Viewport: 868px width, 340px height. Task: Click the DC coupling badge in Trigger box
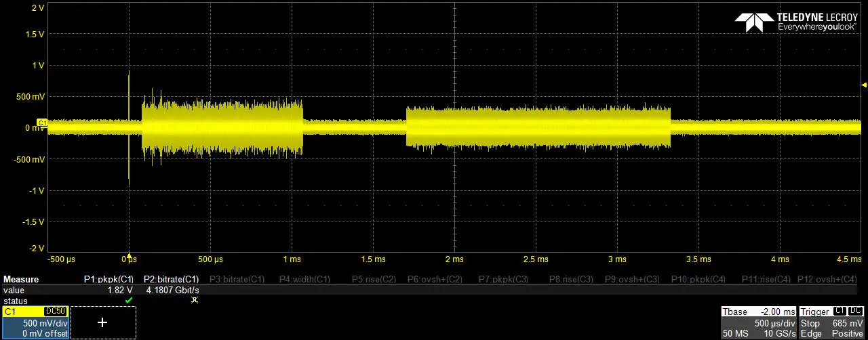(856, 312)
